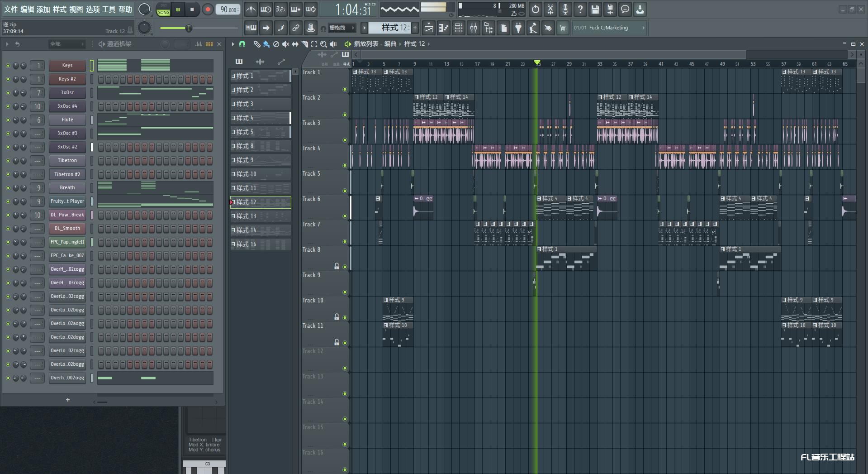868x474 pixels.
Task: Toggle loop recording icon
Action: pyautogui.click(x=311, y=9)
